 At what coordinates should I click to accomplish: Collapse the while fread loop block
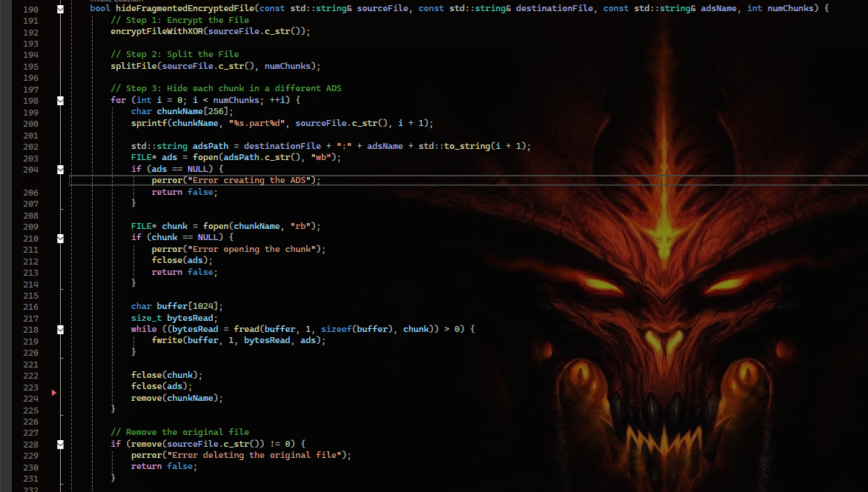(x=60, y=329)
